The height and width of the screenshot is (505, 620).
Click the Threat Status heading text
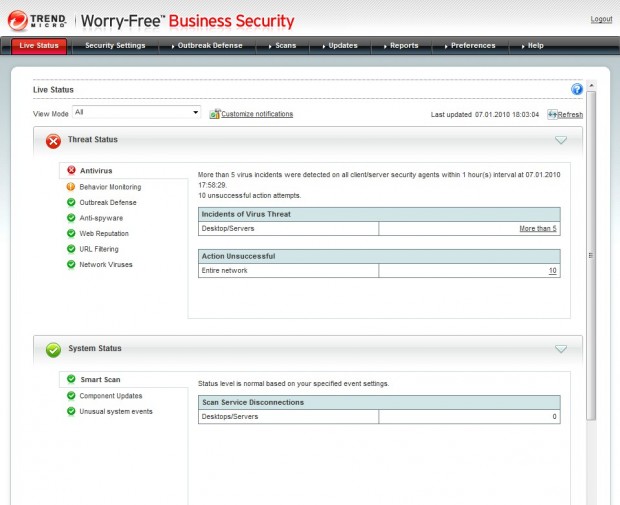click(x=93, y=139)
